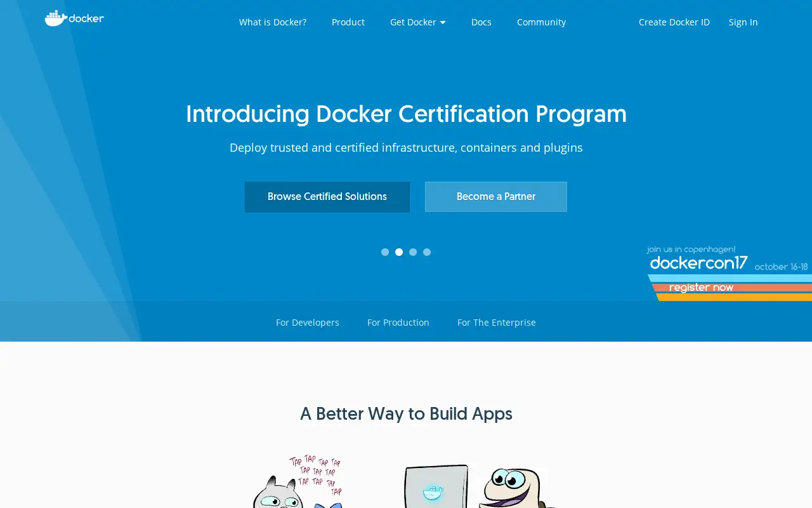
Task: Click the Become a Partner button
Action: click(x=496, y=197)
